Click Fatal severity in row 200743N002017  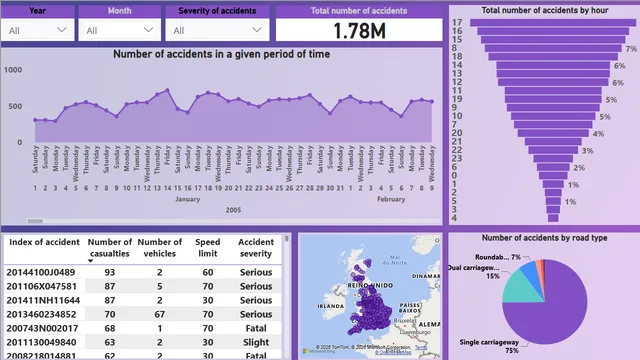tap(256, 328)
